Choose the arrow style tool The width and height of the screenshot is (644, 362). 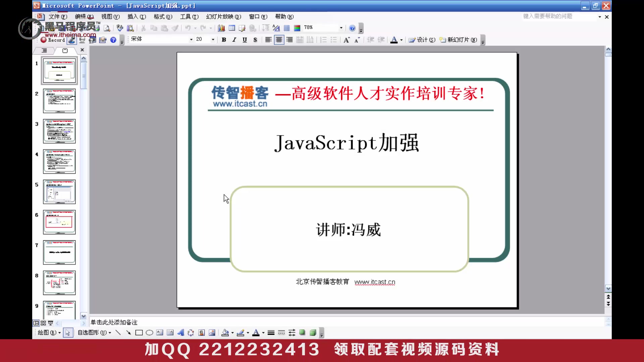[x=292, y=333]
